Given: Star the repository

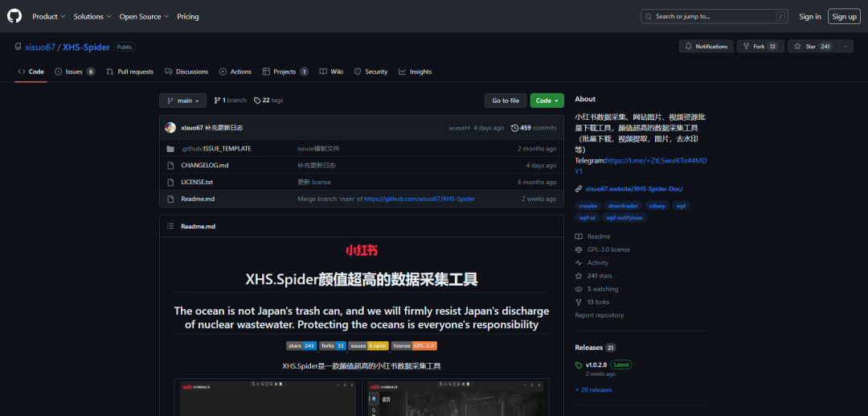Looking at the screenshot, I should 813,47.
